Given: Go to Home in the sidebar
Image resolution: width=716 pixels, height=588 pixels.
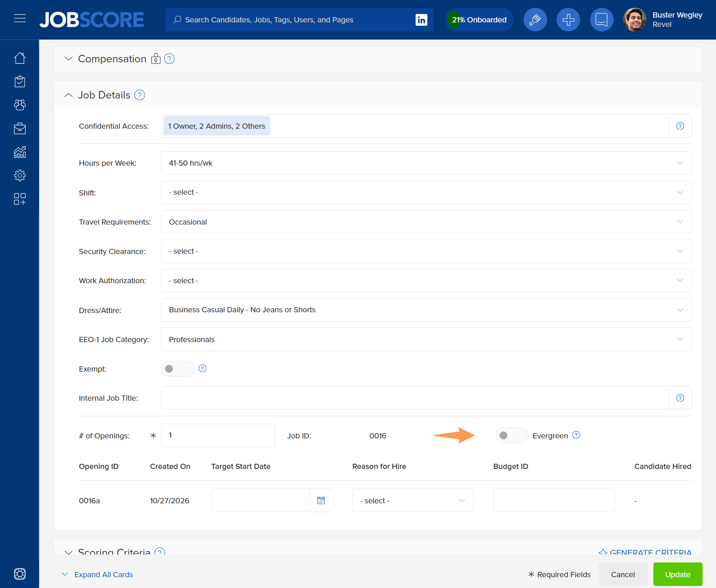Looking at the screenshot, I should (x=20, y=58).
